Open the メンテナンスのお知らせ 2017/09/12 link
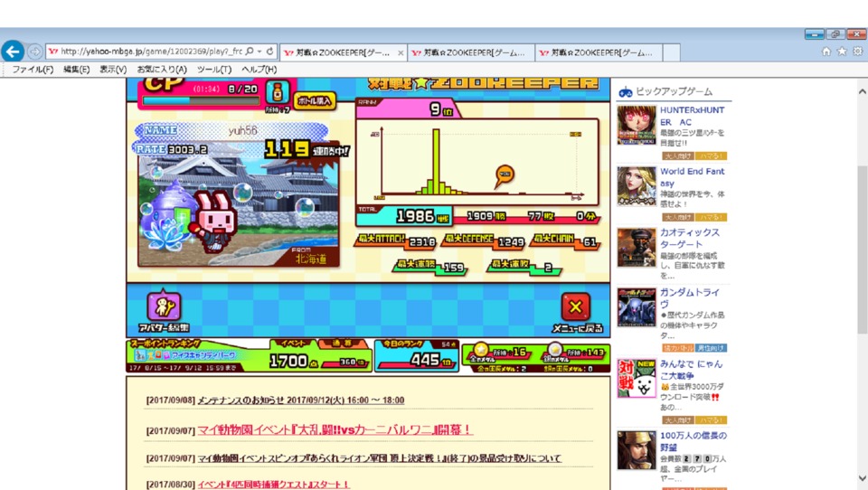Viewport: 868px width, 490px height. pyautogui.click(x=300, y=400)
